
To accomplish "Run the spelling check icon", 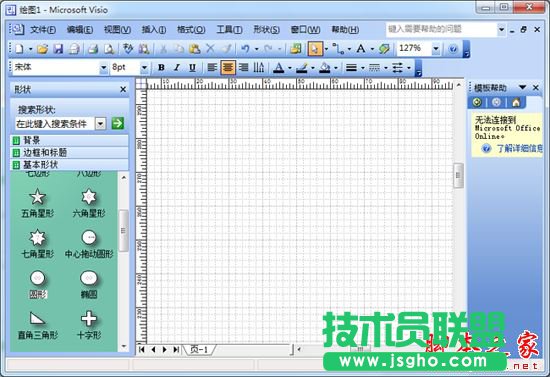I will [128, 49].
